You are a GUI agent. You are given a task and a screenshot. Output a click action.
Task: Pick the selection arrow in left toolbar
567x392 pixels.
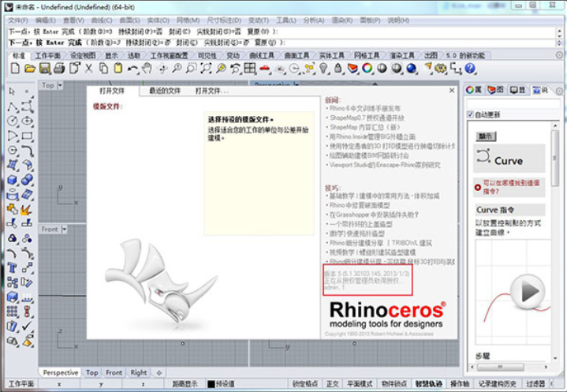click(x=13, y=91)
